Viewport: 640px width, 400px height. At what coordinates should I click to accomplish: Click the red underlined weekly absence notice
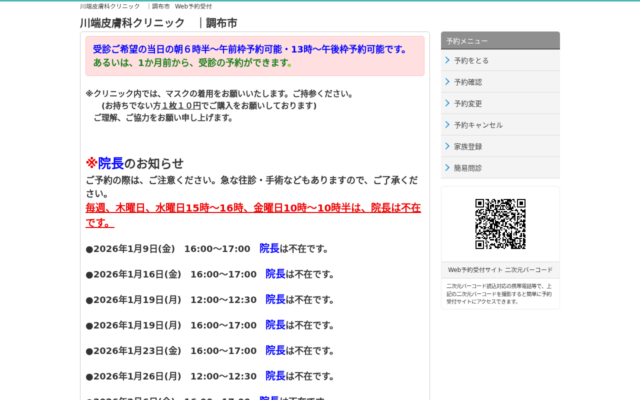coord(252,214)
